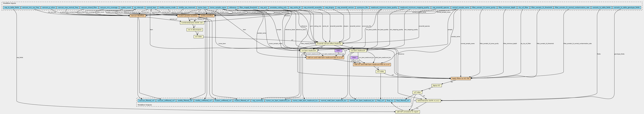Click the normal_sample_name input node
The image size is (644, 114).
pyautogui.click(x=461, y=8)
